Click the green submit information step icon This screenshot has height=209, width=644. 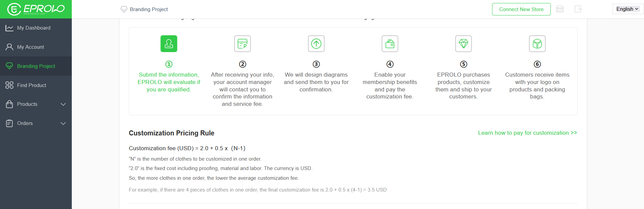click(x=169, y=44)
